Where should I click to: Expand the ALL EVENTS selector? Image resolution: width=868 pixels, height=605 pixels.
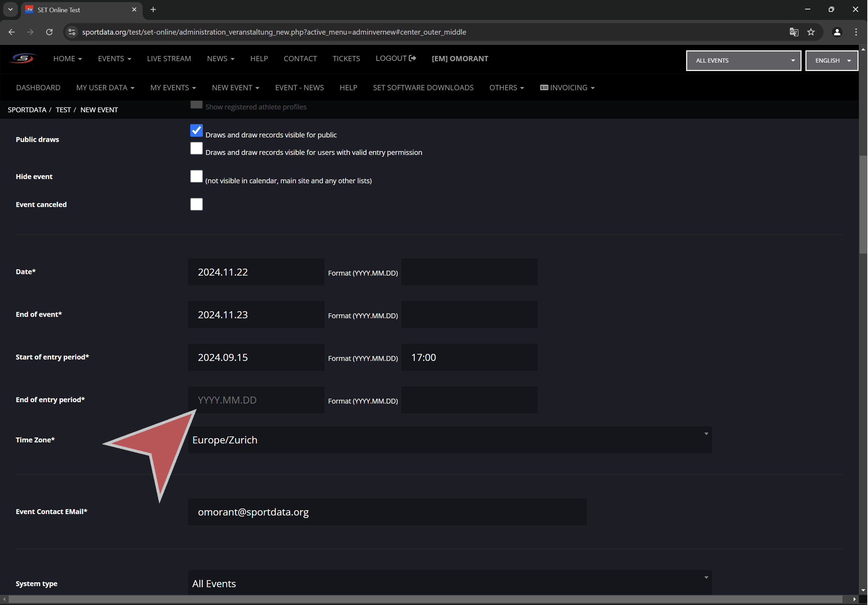[743, 60]
